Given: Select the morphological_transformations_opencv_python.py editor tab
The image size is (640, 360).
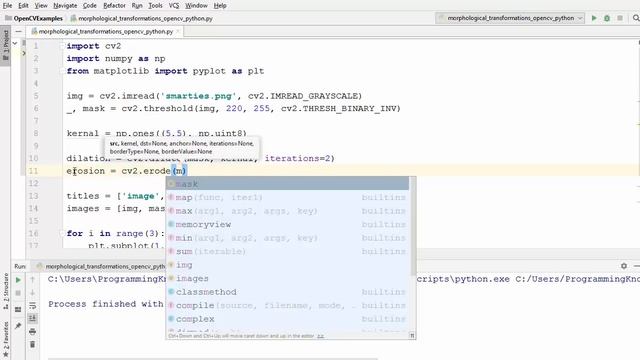Looking at the screenshot, I should [x=105, y=31].
